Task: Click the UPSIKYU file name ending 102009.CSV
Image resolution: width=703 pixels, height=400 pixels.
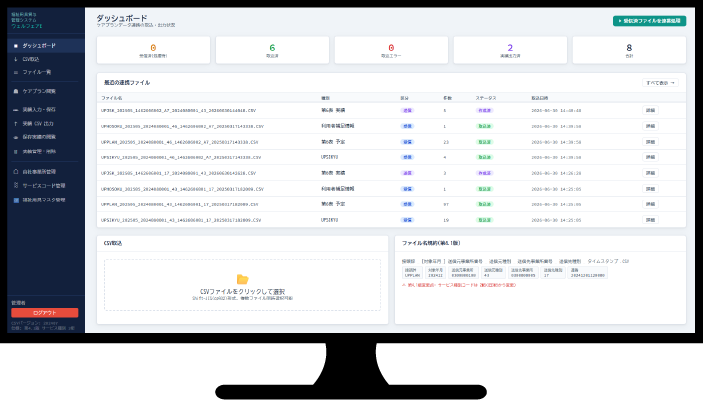Action: pos(181,220)
